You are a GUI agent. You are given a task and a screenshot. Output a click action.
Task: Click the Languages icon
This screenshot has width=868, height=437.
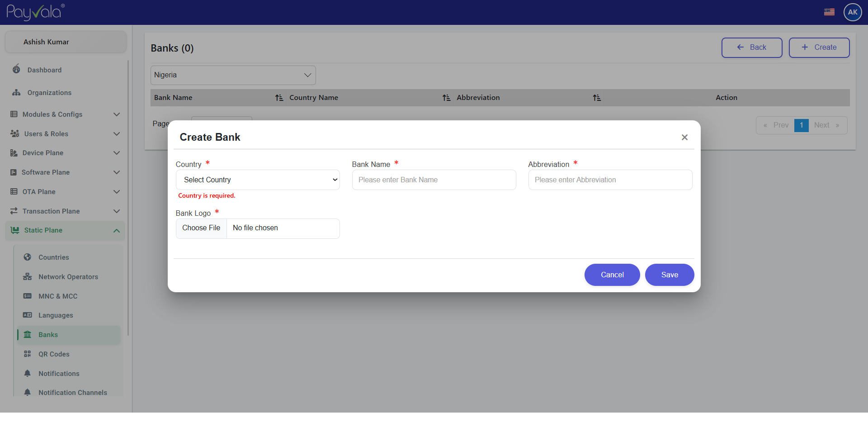[28, 315]
